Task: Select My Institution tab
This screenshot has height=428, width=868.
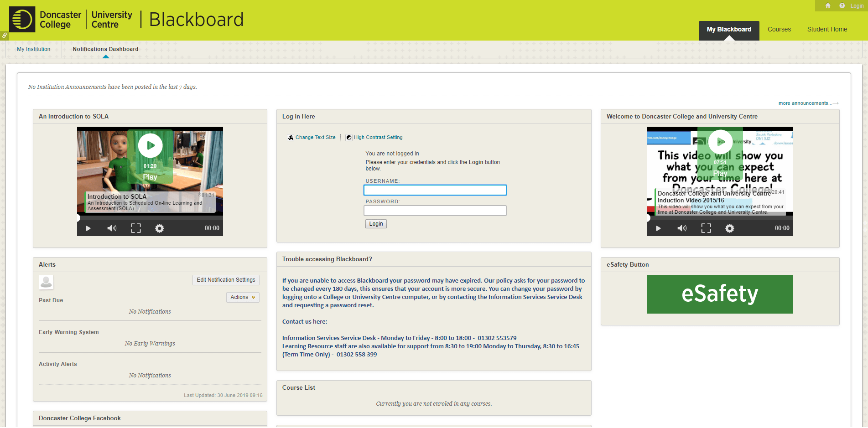Action: coord(34,49)
